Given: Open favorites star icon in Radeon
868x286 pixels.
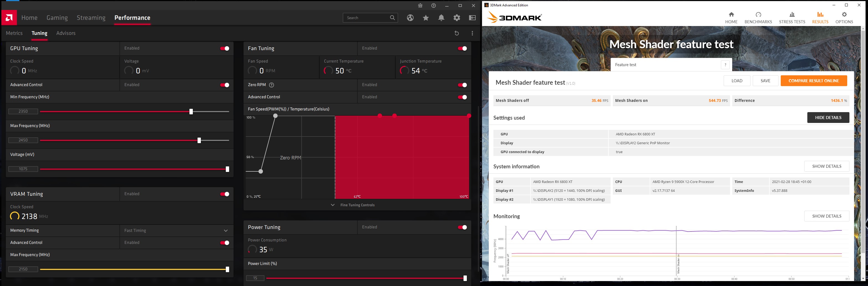Looking at the screenshot, I should (x=426, y=18).
